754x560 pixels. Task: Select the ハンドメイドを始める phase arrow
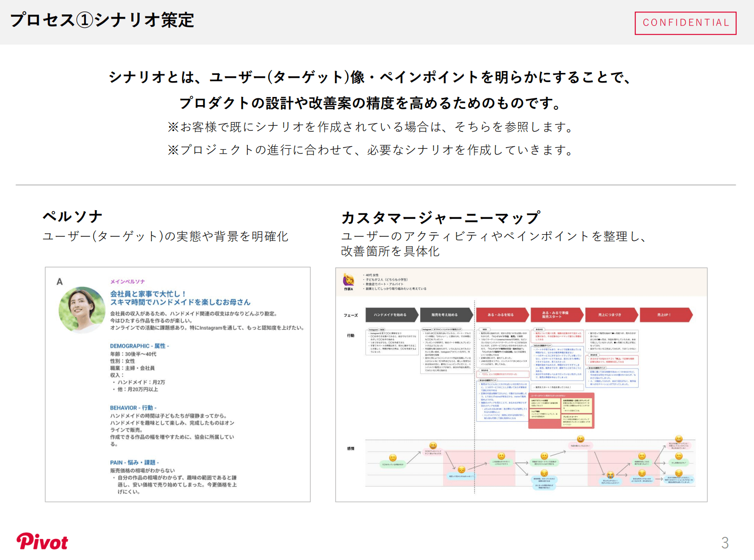click(392, 315)
